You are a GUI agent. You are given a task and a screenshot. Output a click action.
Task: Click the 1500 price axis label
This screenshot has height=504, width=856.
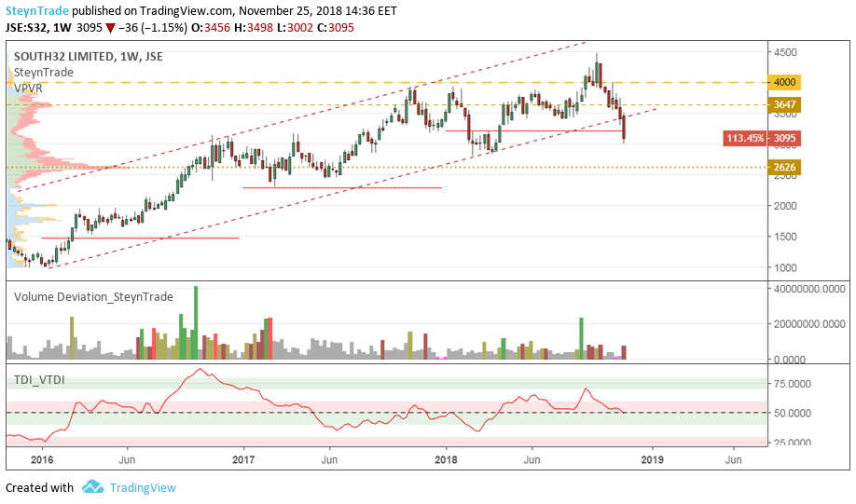[x=785, y=237]
